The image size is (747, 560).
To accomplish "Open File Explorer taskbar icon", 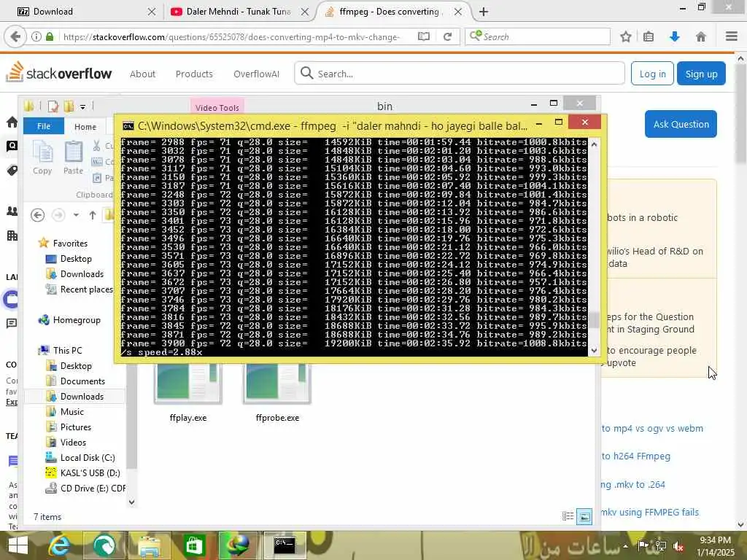I will tap(149, 545).
